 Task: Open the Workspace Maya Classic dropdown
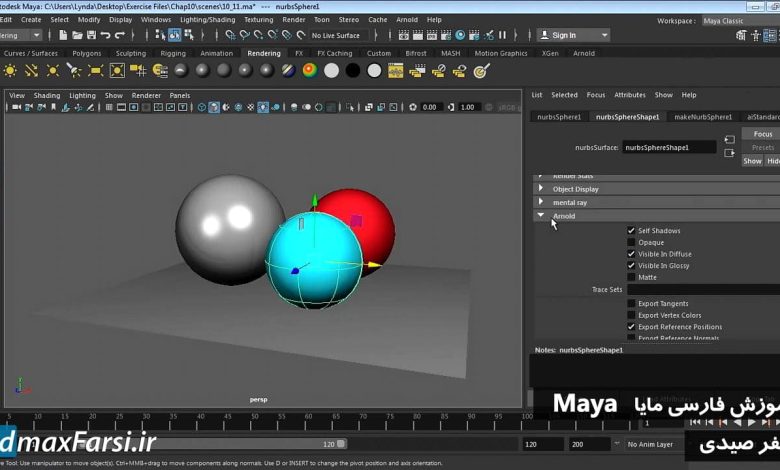pyautogui.click(x=738, y=20)
